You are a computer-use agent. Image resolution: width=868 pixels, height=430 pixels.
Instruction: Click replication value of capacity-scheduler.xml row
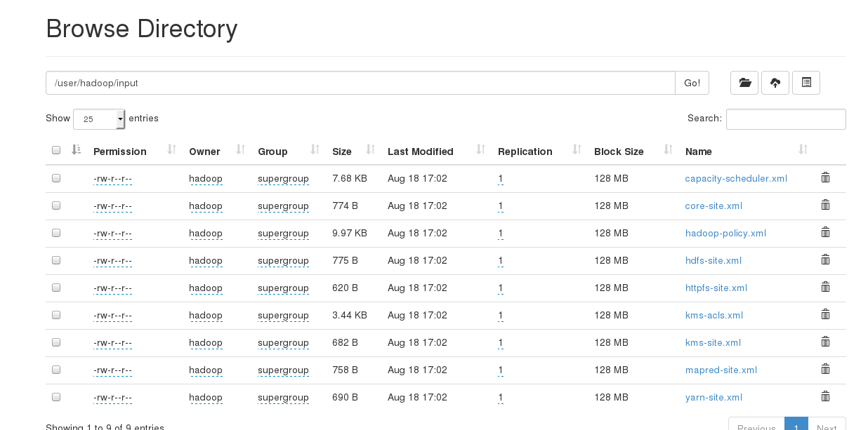(x=501, y=178)
